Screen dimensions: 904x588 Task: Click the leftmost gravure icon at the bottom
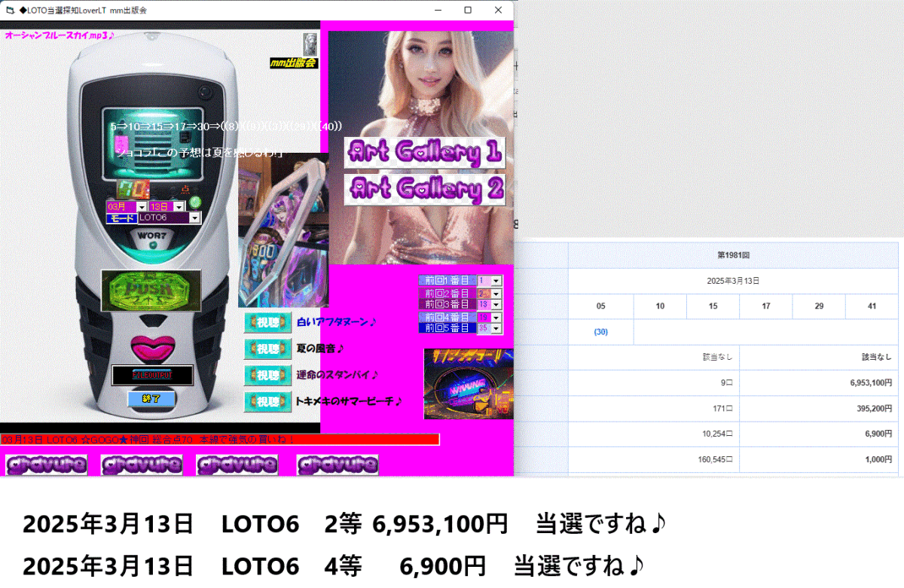pos(45,465)
